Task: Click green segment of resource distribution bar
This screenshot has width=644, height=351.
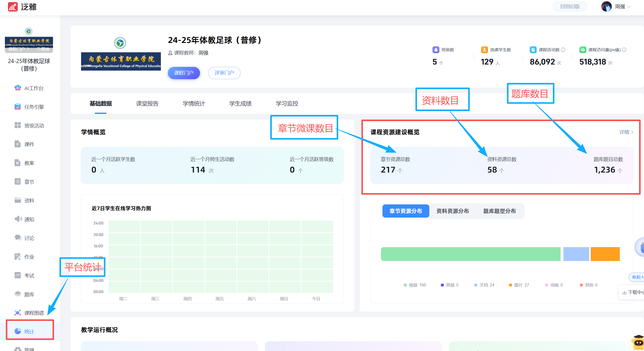Action: [x=471, y=254]
